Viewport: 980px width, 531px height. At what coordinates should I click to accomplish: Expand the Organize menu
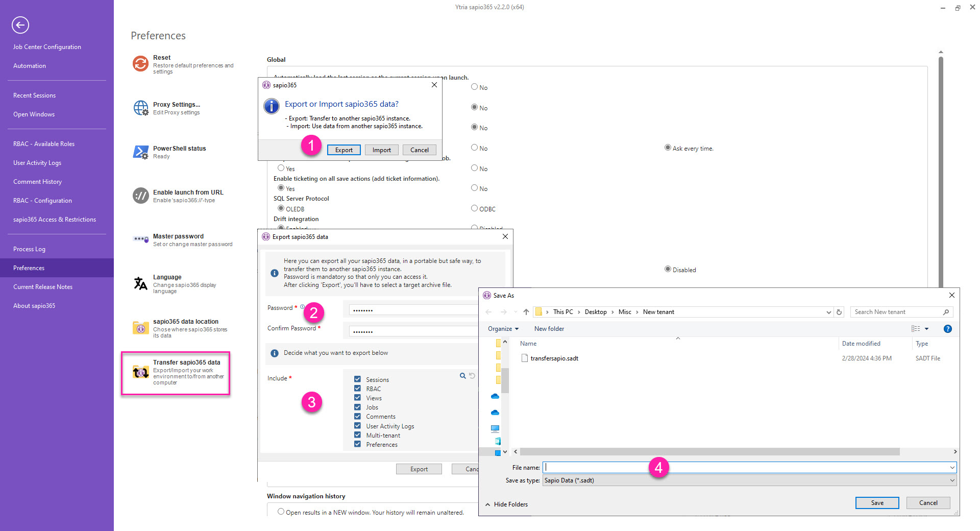point(503,329)
